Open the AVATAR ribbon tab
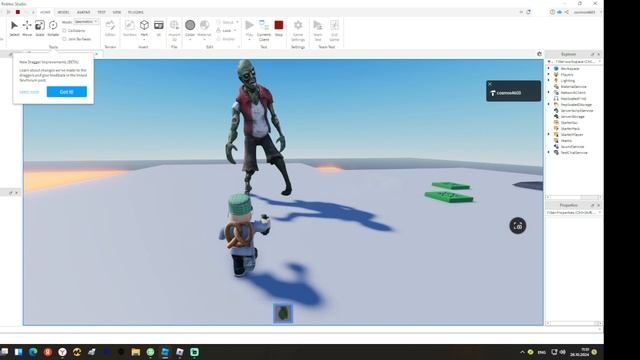Image resolution: width=640 pixels, height=360 pixels. [83, 12]
